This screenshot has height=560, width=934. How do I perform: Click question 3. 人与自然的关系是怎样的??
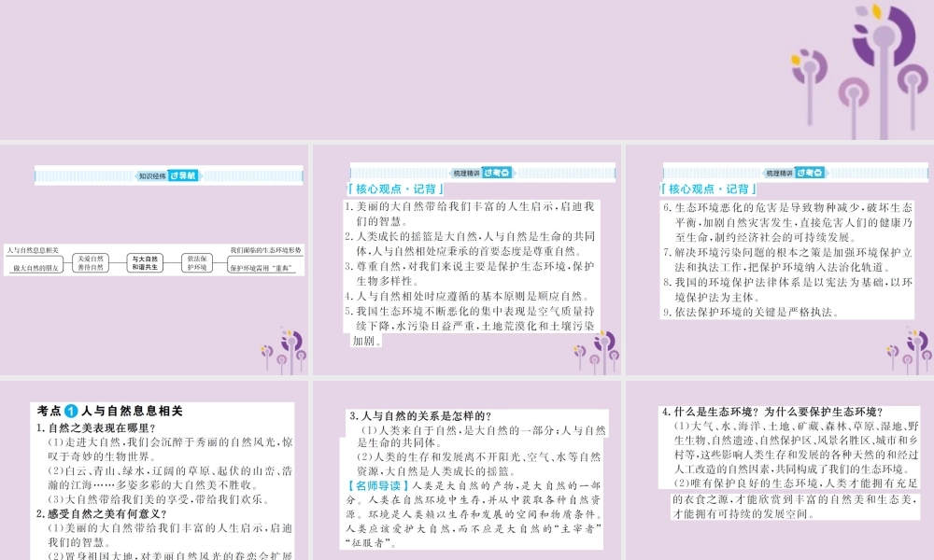click(x=421, y=416)
